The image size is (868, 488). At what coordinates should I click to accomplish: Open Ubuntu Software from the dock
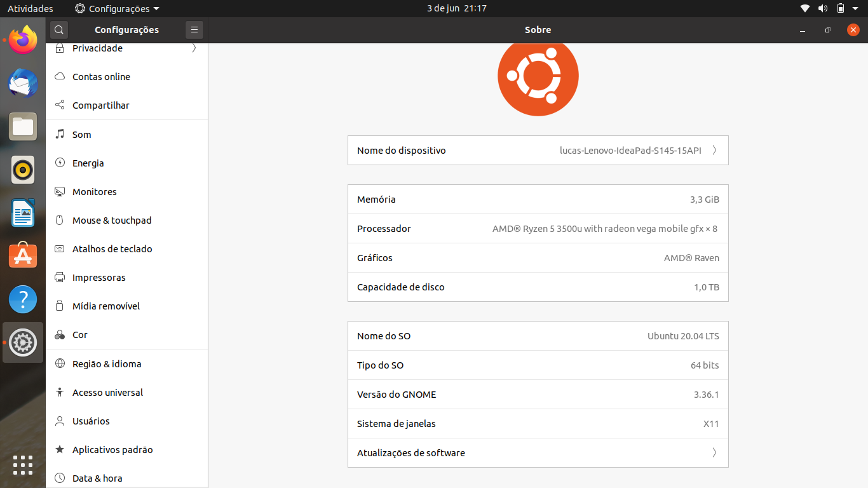click(23, 256)
